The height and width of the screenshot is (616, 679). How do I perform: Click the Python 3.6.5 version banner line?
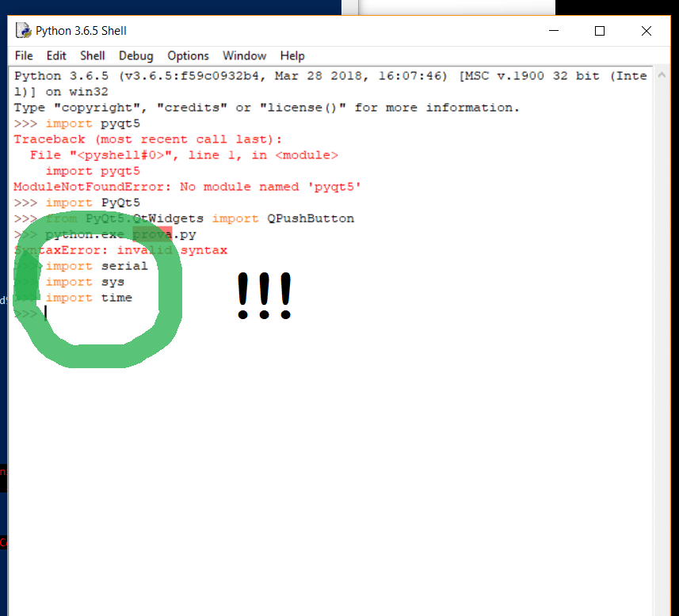tap(330, 76)
